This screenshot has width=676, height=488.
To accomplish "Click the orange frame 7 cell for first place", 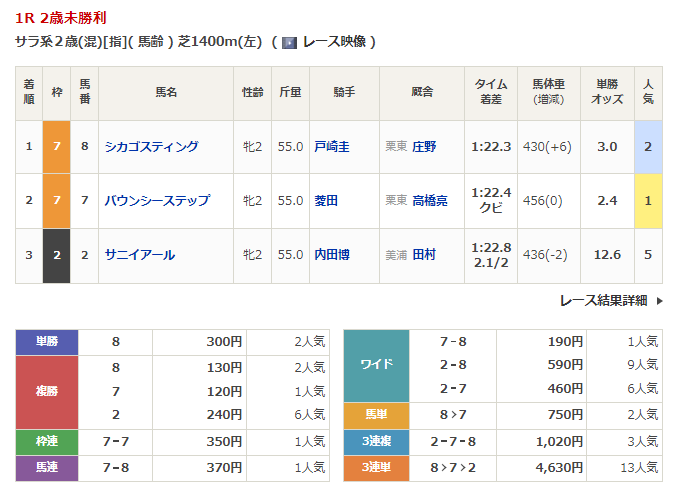I will coord(57,146).
